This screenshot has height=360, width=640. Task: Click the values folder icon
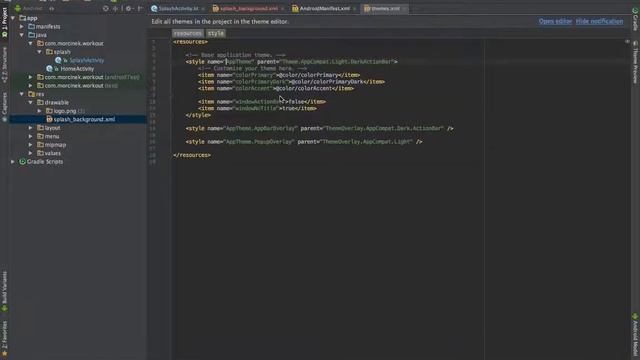coord(40,153)
